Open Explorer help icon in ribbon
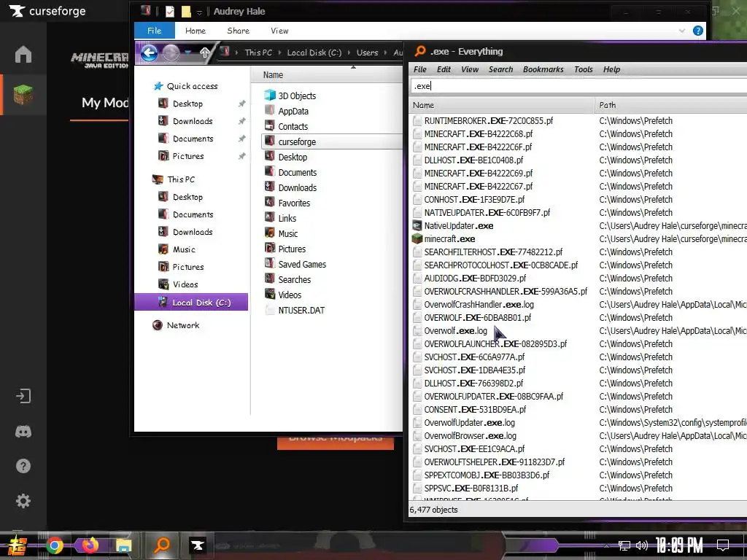Screen dimensions: 747x560 [x=698, y=31]
